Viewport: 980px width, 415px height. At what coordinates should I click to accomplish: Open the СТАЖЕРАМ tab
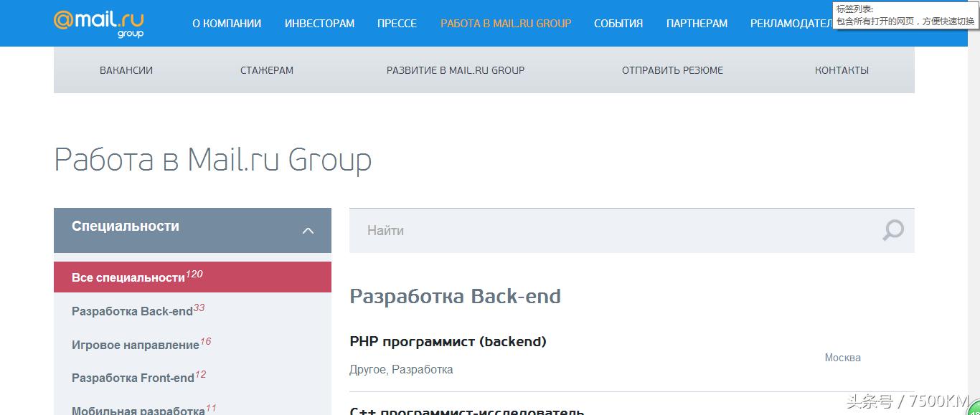[267, 70]
